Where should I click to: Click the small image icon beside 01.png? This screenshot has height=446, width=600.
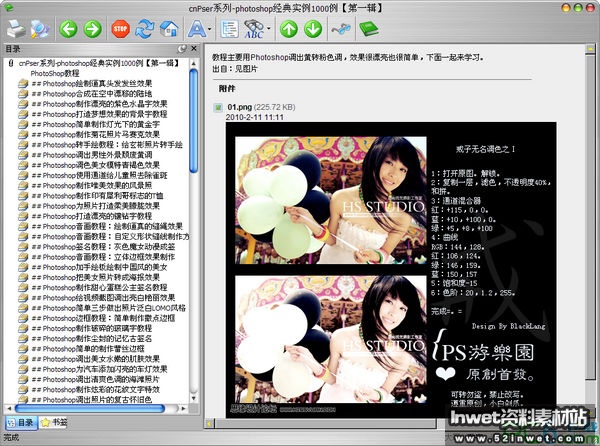coord(218,107)
